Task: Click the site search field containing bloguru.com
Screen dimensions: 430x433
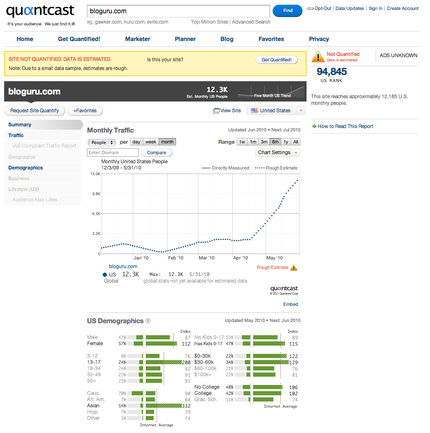Action: [x=178, y=11]
